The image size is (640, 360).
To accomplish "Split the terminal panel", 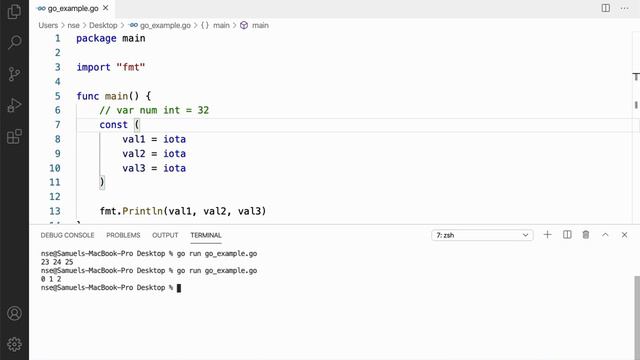I will coord(567,235).
